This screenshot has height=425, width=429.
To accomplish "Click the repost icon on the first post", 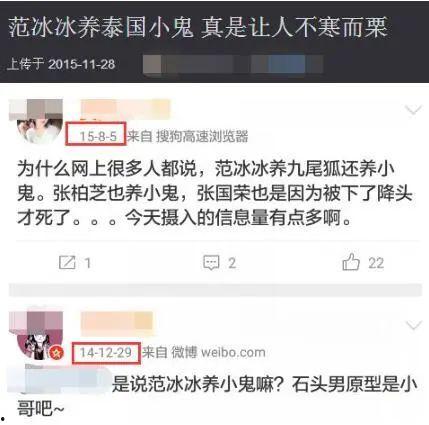I will click(67, 263).
